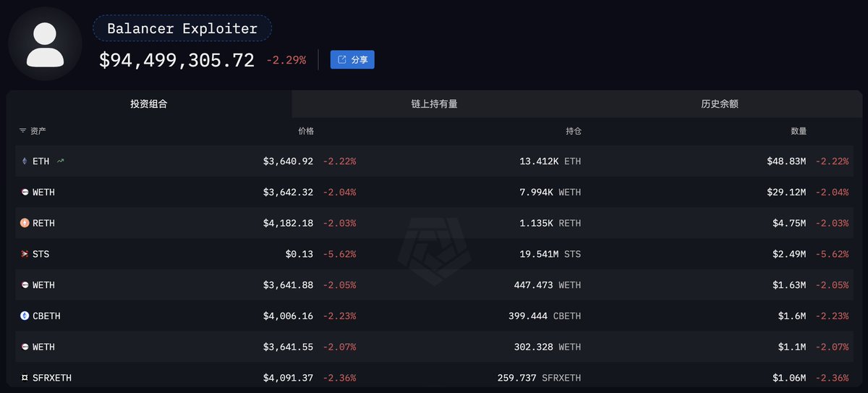
Task: Click the green trend icon beside ETH
Action: (x=60, y=161)
